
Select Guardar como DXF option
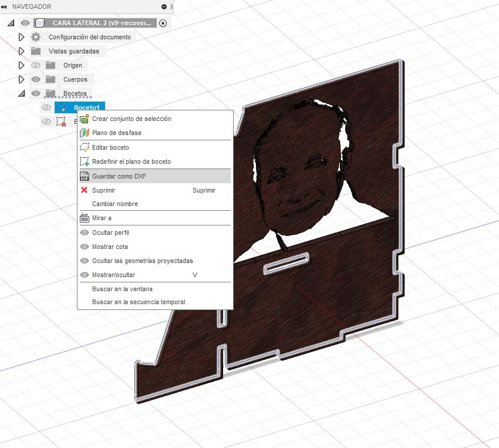pos(156,176)
